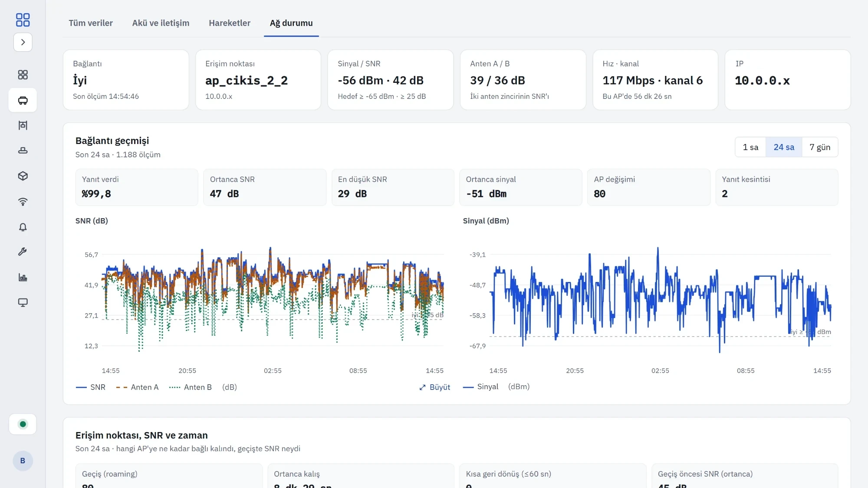Toggle Anten A series in legend

tap(137, 387)
